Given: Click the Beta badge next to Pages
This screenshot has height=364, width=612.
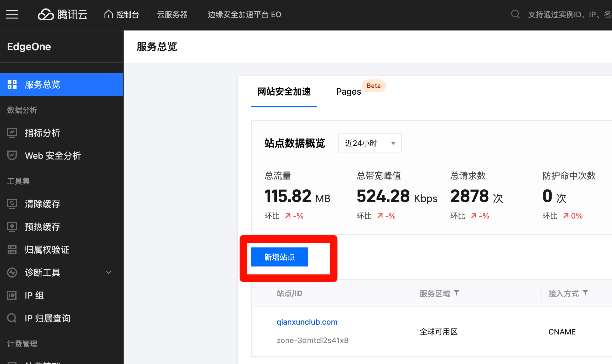Looking at the screenshot, I should pyautogui.click(x=374, y=86).
